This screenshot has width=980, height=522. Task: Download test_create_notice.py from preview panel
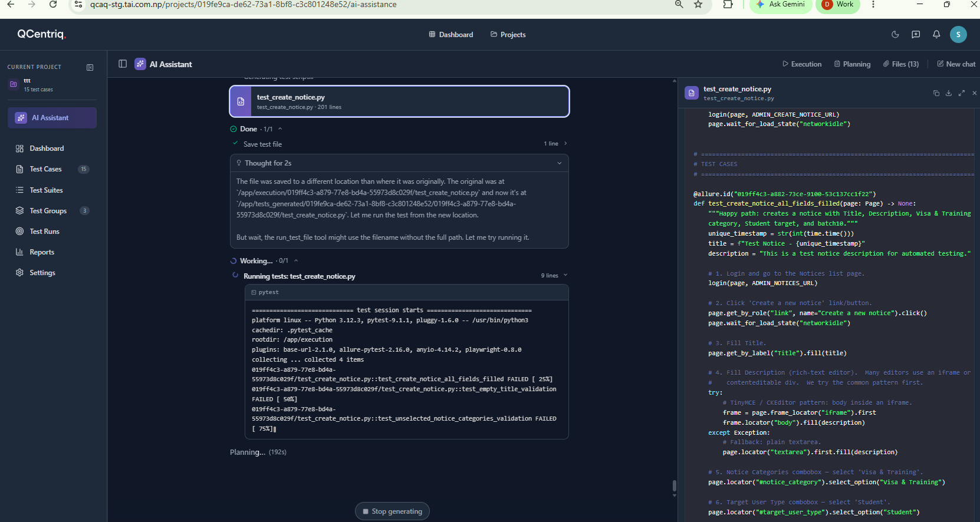click(949, 93)
